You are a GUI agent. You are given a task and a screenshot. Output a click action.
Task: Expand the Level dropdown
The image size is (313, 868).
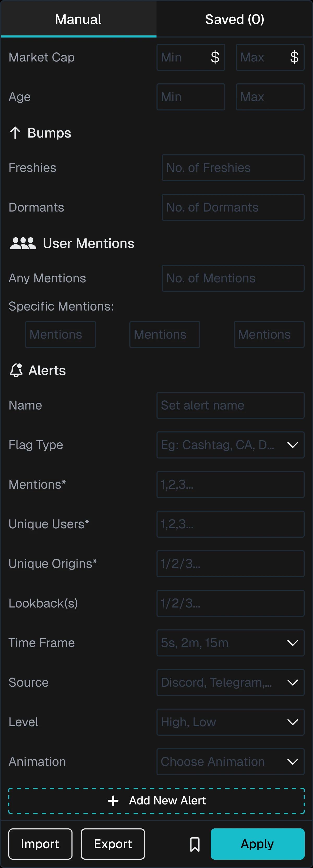pos(230,722)
